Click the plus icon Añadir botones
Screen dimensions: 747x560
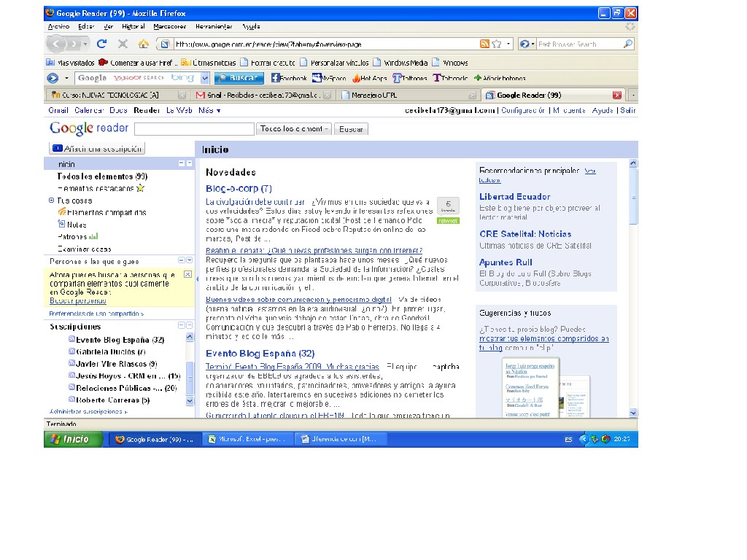coord(478,78)
